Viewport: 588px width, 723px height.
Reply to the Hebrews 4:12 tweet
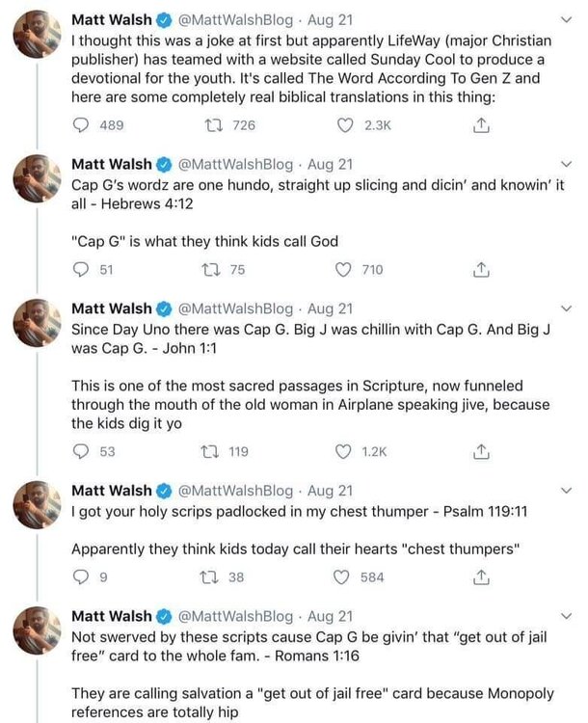click(82, 271)
